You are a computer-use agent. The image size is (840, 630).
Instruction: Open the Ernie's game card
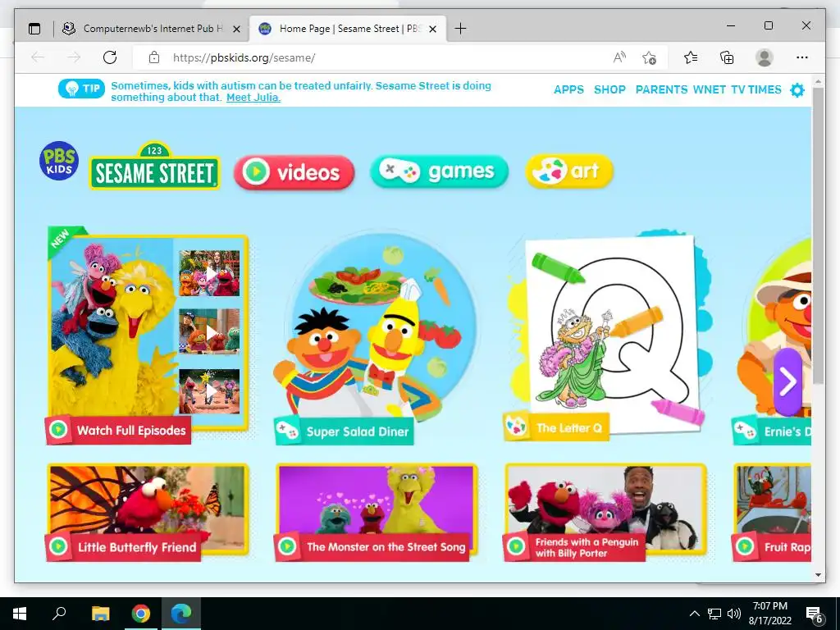click(x=772, y=340)
